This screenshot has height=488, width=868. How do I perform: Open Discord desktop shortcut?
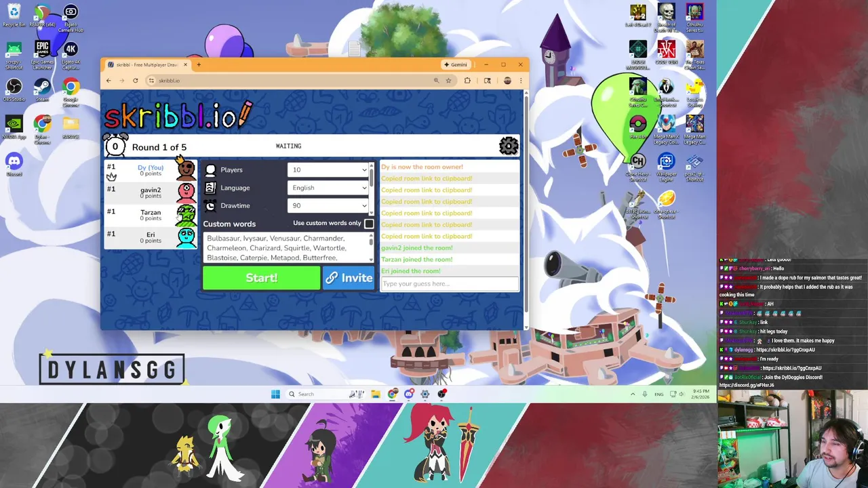14,165
